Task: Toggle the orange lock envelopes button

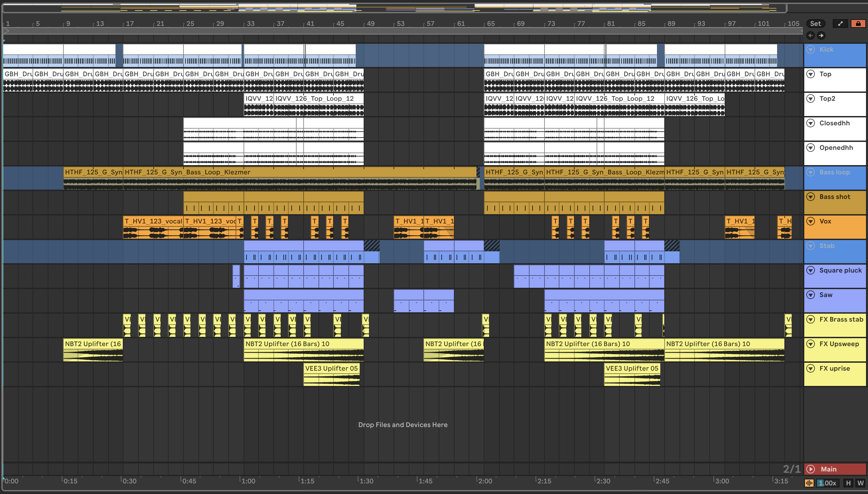Action: (858, 24)
